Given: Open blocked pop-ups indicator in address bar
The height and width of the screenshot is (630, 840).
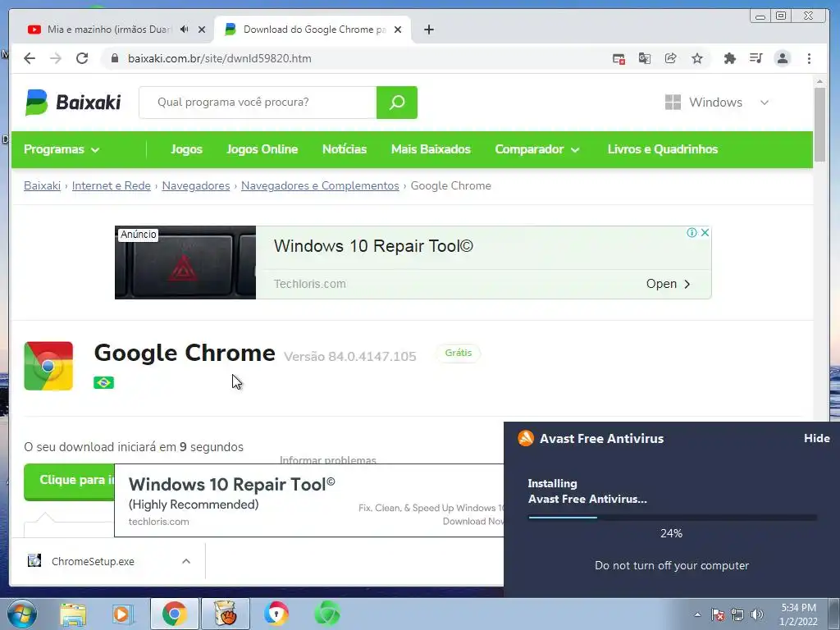Looking at the screenshot, I should click(619, 58).
